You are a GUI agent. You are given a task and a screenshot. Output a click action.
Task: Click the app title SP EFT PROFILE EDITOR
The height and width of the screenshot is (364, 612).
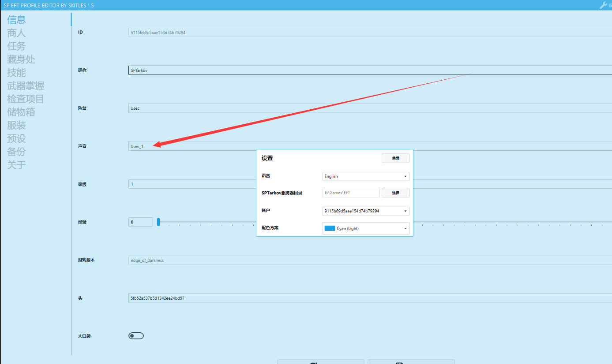49,5
